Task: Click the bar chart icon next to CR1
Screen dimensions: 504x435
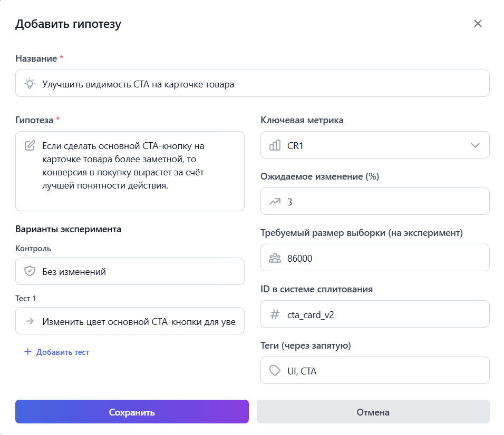Action: pos(274,145)
